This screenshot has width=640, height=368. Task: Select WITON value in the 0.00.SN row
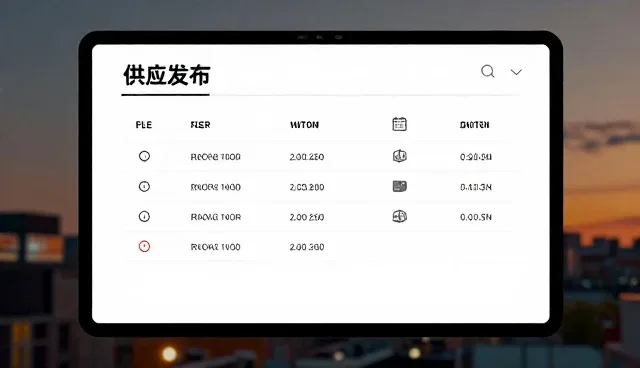click(307, 217)
